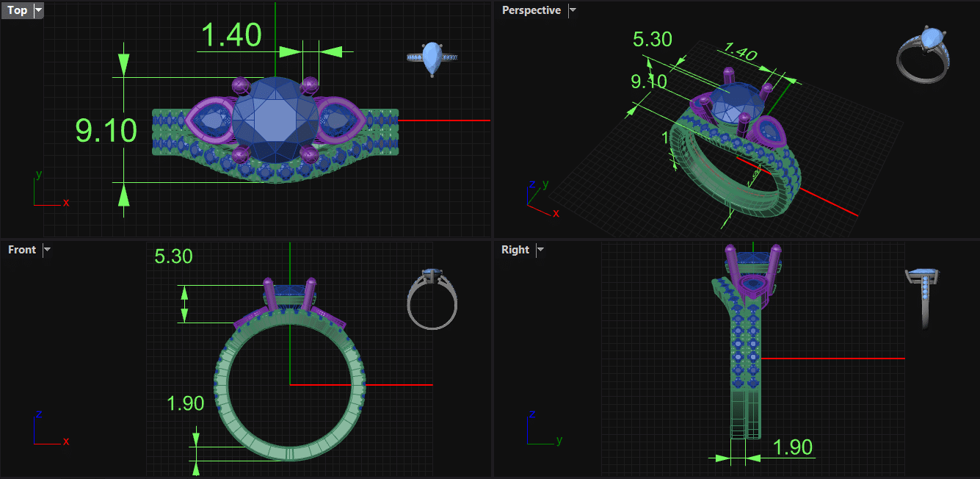Click the rendered ring preview in Front viewport
980x479 pixels.
(x=432, y=298)
